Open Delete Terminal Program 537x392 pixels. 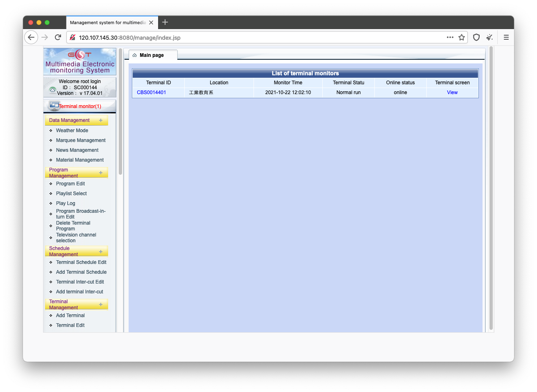click(x=73, y=226)
